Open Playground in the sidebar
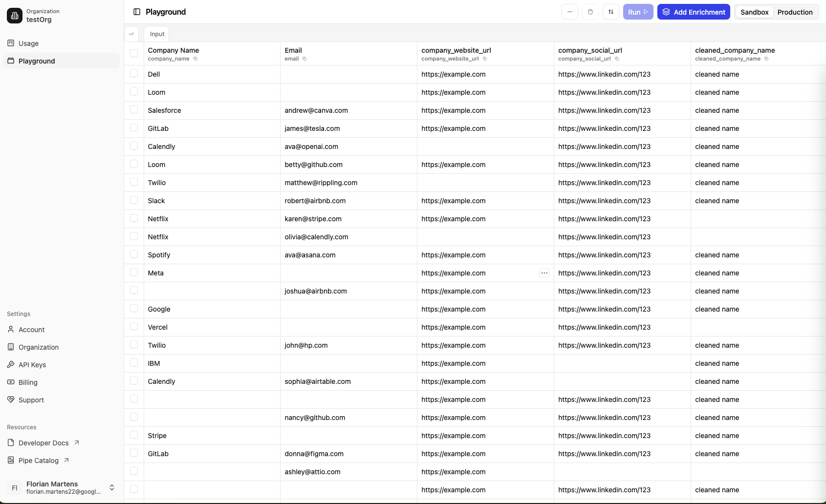The image size is (826, 504). point(62,61)
